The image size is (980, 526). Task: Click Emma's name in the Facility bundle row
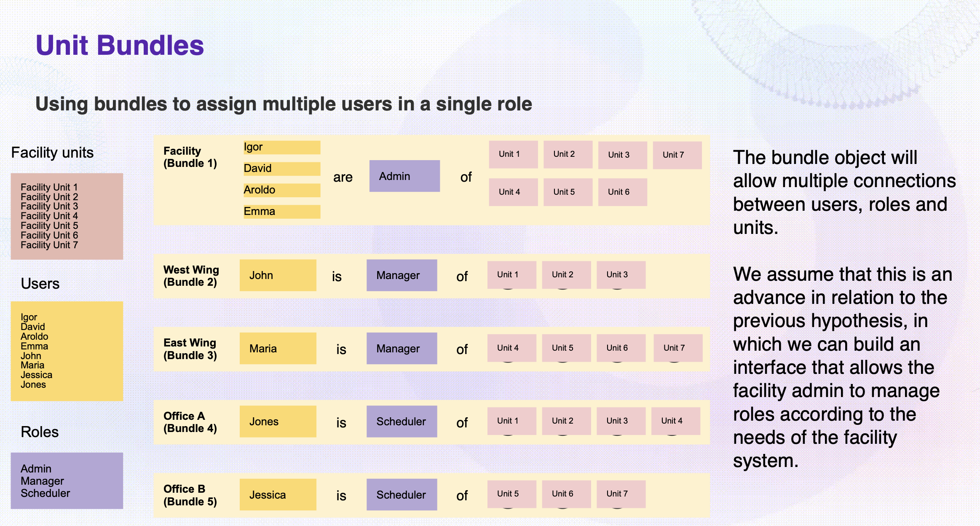coord(281,212)
